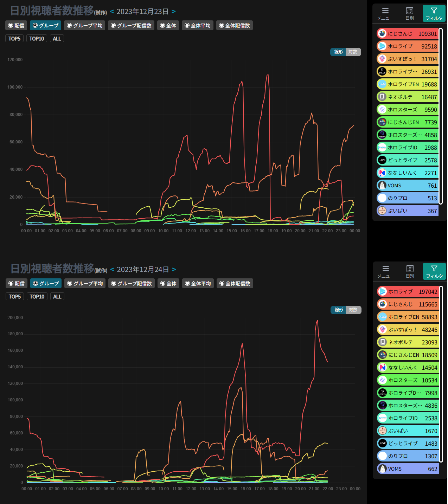This screenshot has height=504, width=448.
Task: Click ななしいんく icon beside 14504
Action: (383, 367)
